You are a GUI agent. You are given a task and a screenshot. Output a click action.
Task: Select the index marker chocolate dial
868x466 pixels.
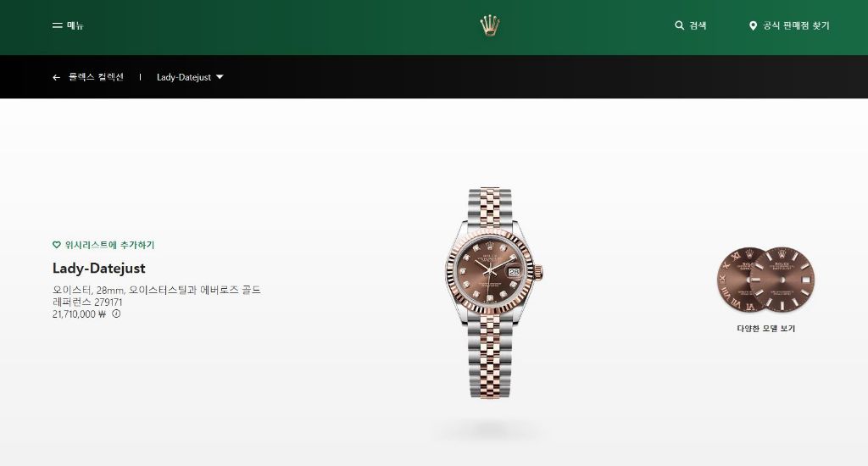click(782, 279)
